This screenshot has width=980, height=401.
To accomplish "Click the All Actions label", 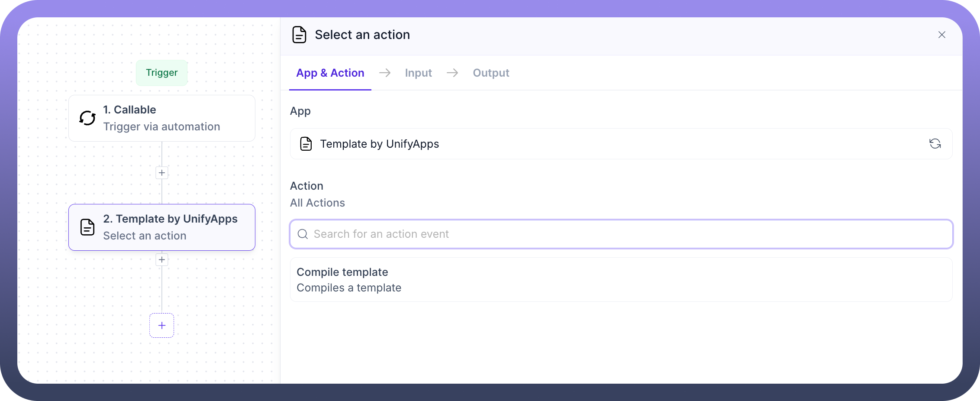I will [x=317, y=203].
